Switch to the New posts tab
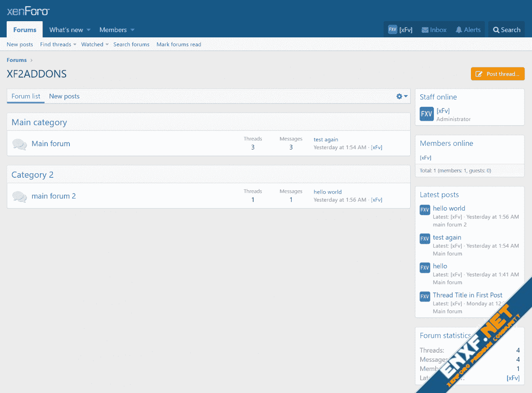The image size is (532, 393). coord(64,96)
